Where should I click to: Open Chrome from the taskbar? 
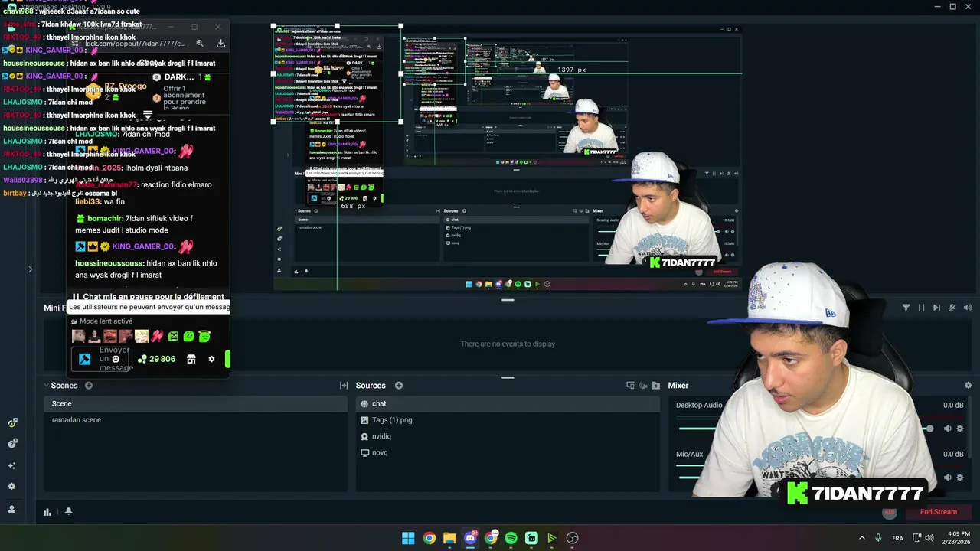coord(429,538)
